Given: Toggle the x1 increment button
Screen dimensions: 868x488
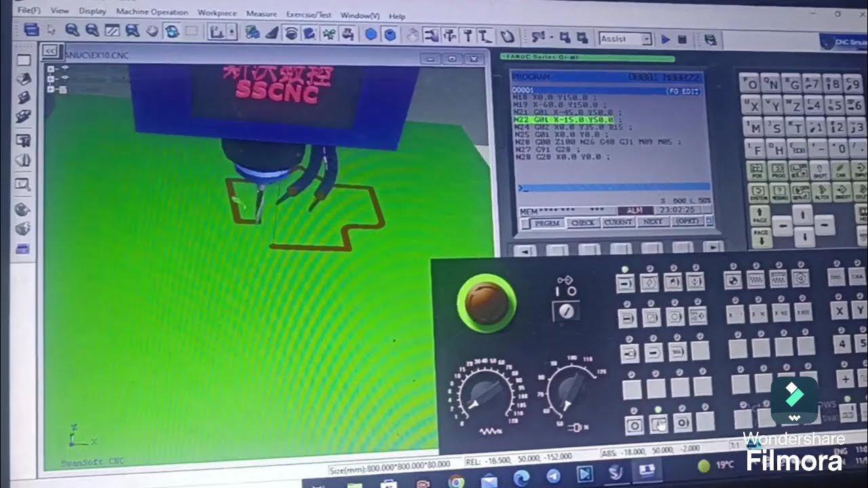Looking at the screenshot, I should tap(736, 313).
